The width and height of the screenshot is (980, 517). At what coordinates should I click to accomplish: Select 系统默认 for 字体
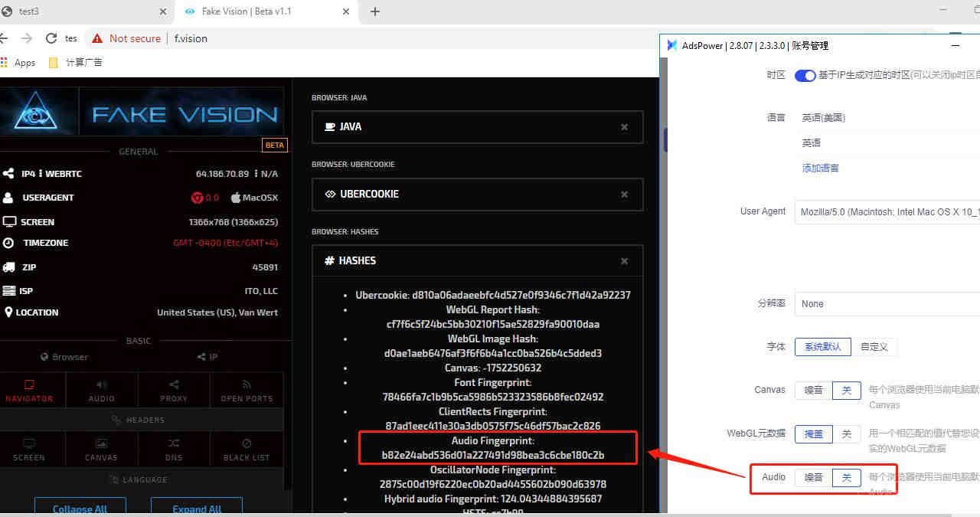click(x=822, y=347)
